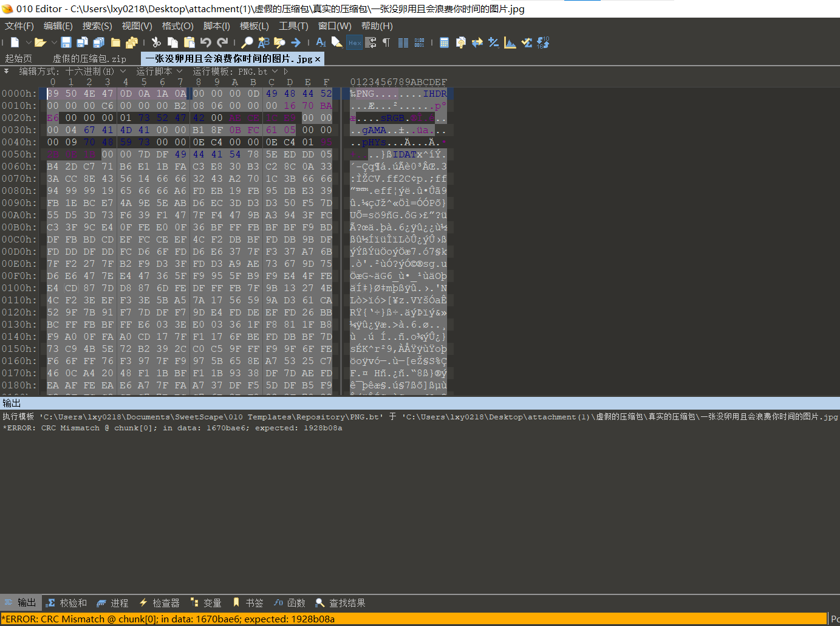The height and width of the screenshot is (626, 840).
Task: Run the template with play arrow
Action: pos(286,72)
